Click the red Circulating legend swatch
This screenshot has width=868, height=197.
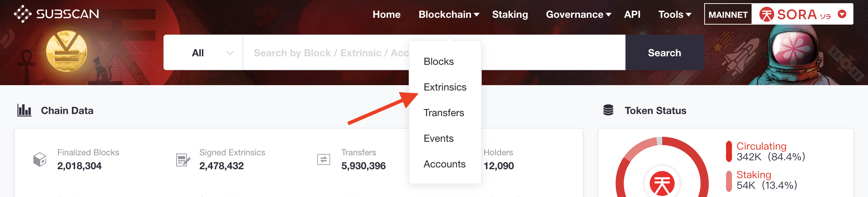(729, 151)
